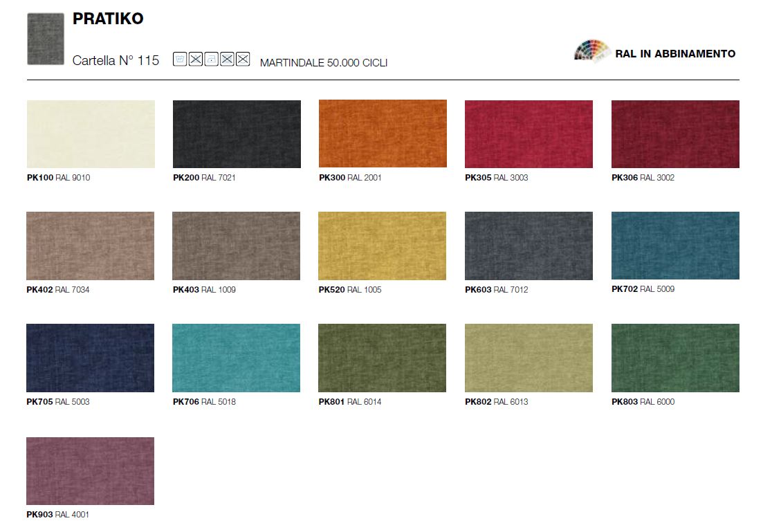
Task: Select the dark red PK306 swatch
Action: coord(675,134)
